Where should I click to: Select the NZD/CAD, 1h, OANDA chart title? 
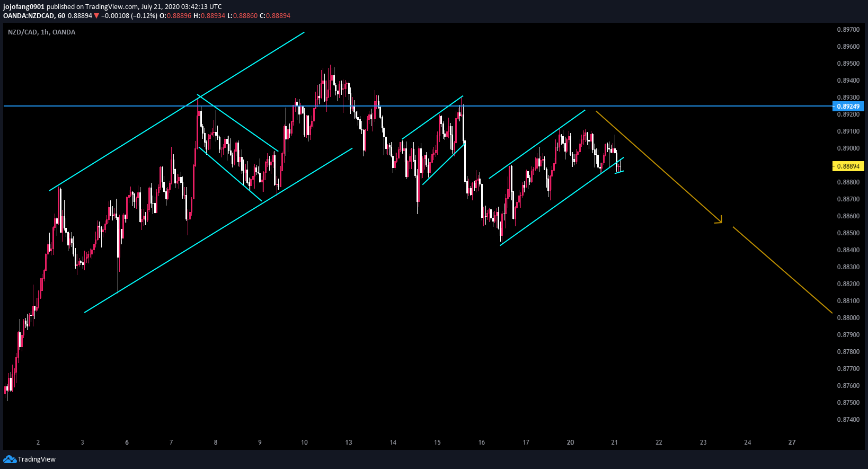41,32
